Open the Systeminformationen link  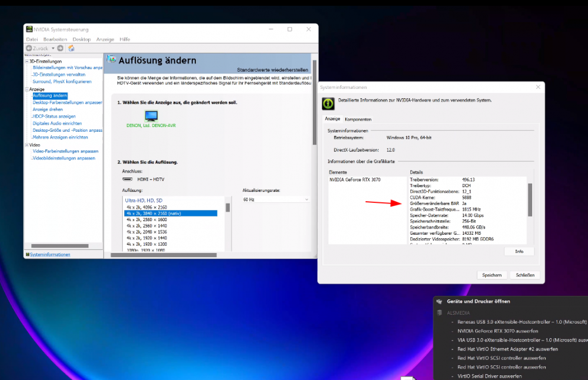(x=50, y=254)
